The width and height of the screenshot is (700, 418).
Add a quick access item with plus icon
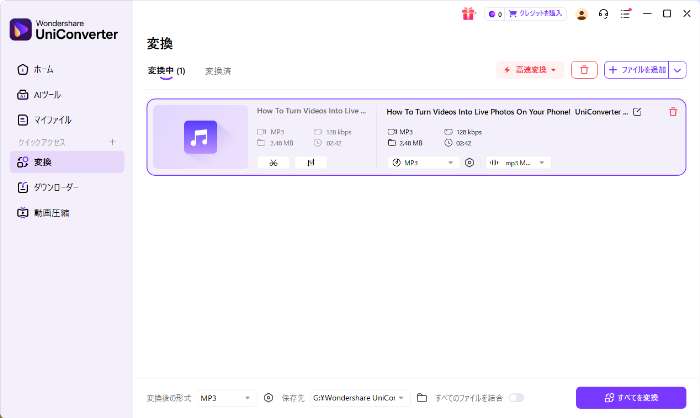pyautogui.click(x=112, y=142)
